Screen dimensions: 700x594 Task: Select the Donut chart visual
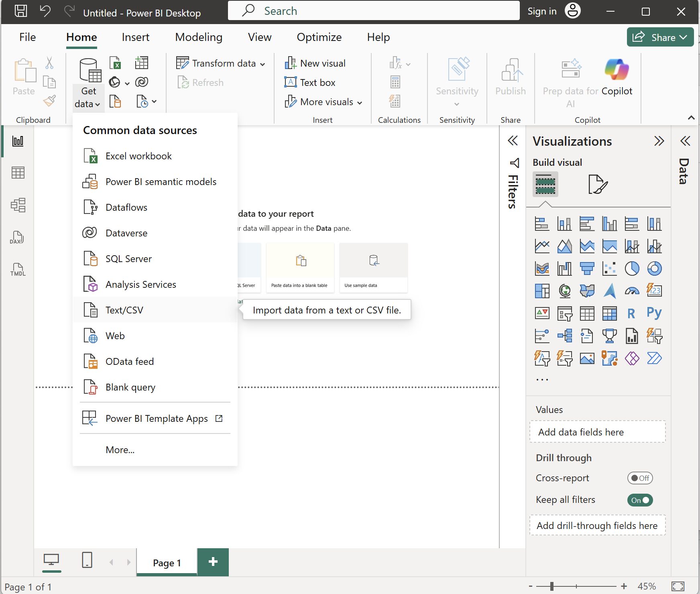click(x=654, y=269)
